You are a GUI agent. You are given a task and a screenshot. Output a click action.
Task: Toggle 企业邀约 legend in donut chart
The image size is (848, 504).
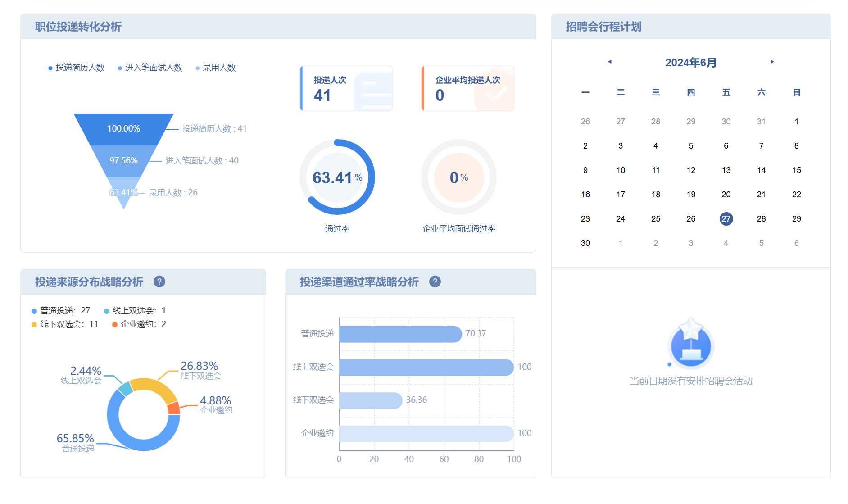[139, 324]
